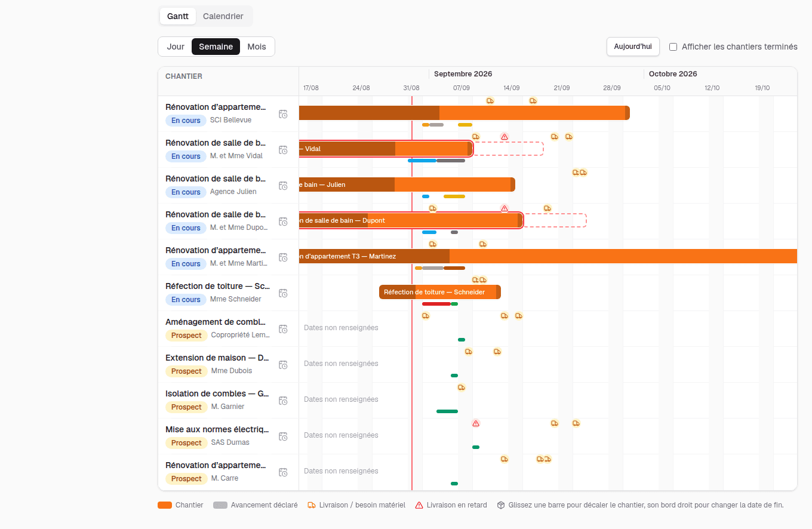
Task: Open the late delivery warning in SAS Dumas row
Action: pyautogui.click(x=476, y=423)
